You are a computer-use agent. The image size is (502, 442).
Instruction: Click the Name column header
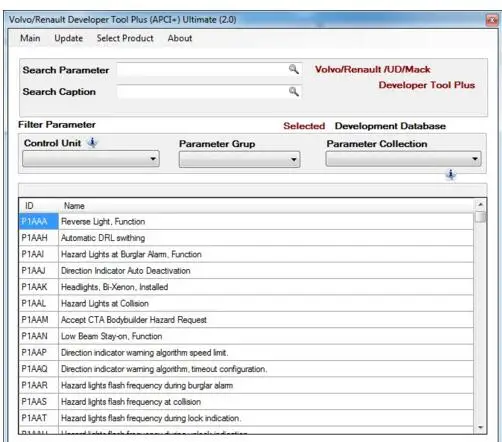tap(266, 206)
